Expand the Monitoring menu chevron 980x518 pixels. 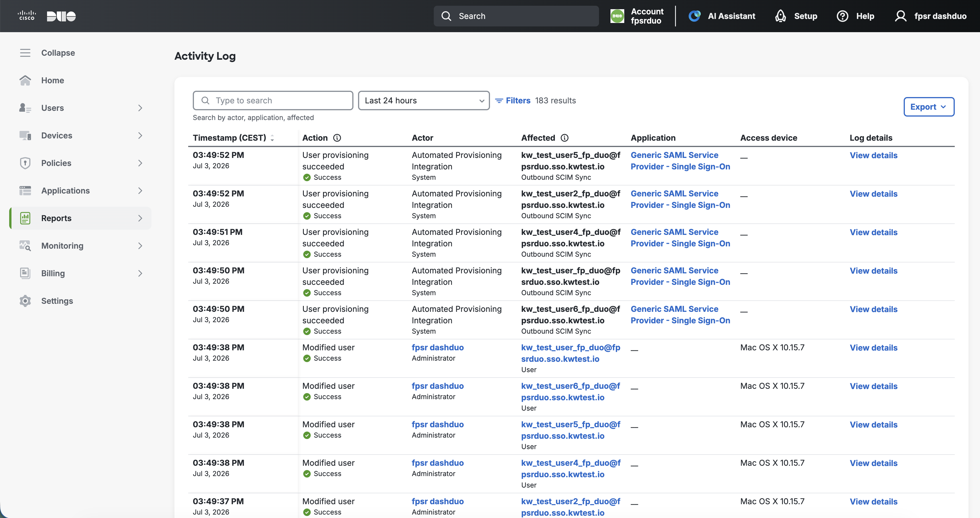pos(140,246)
